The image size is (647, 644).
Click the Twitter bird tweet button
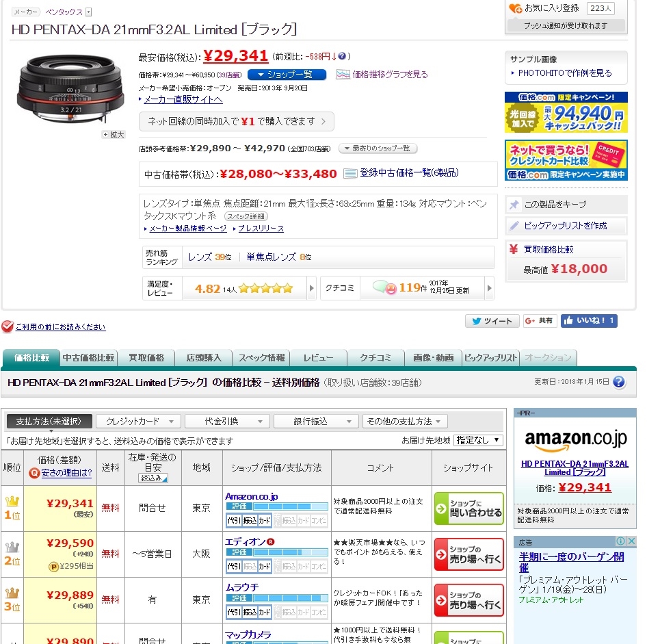click(492, 321)
